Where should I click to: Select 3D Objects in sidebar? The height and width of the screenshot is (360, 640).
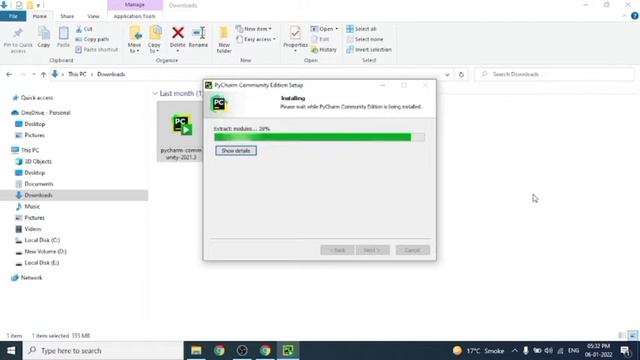(38, 162)
